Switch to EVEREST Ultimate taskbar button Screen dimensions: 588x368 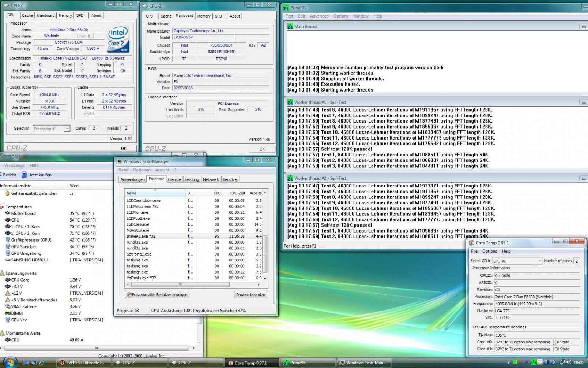coord(83,363)
